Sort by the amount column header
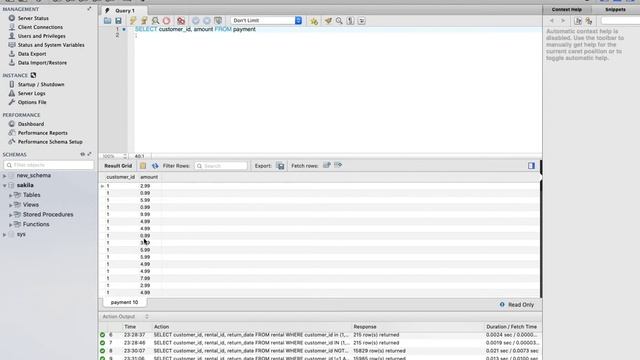640x360 pixels. coord(149,177)
